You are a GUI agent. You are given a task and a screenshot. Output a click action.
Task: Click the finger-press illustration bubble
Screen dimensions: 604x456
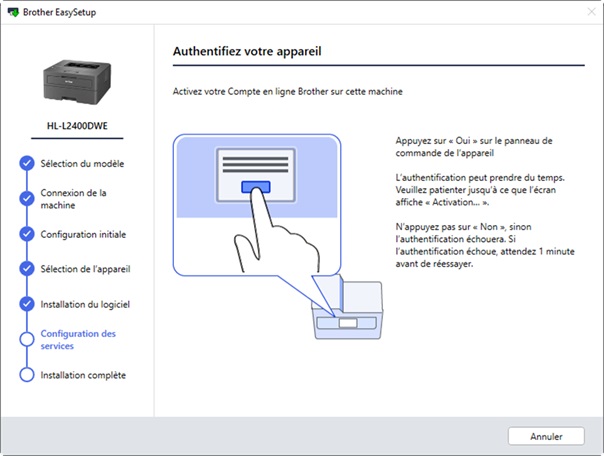point(257,205)
